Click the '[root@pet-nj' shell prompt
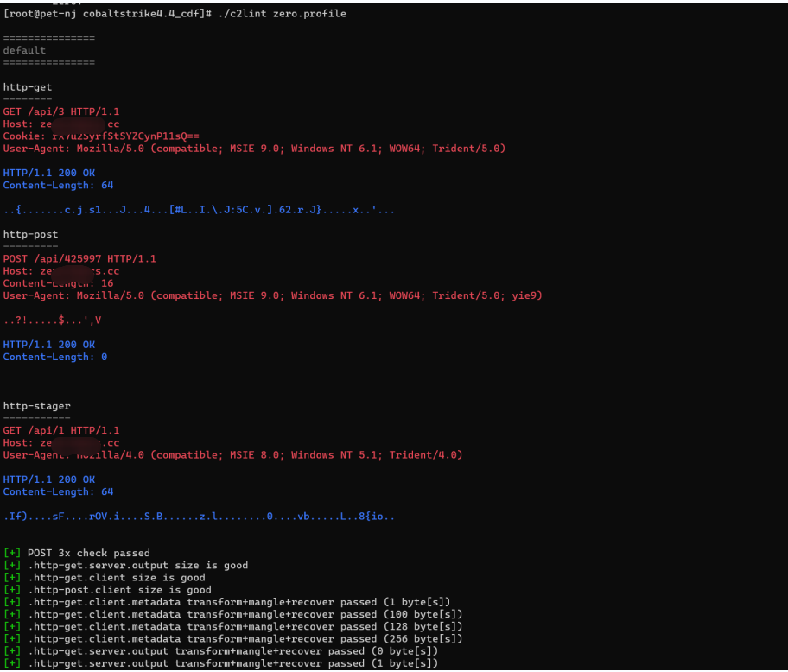788x672 pixels. click(38, 14)
